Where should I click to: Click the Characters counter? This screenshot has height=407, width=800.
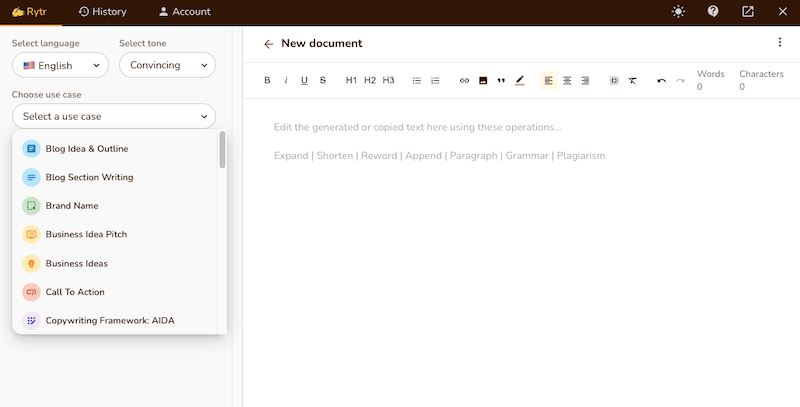click(761, 80)
